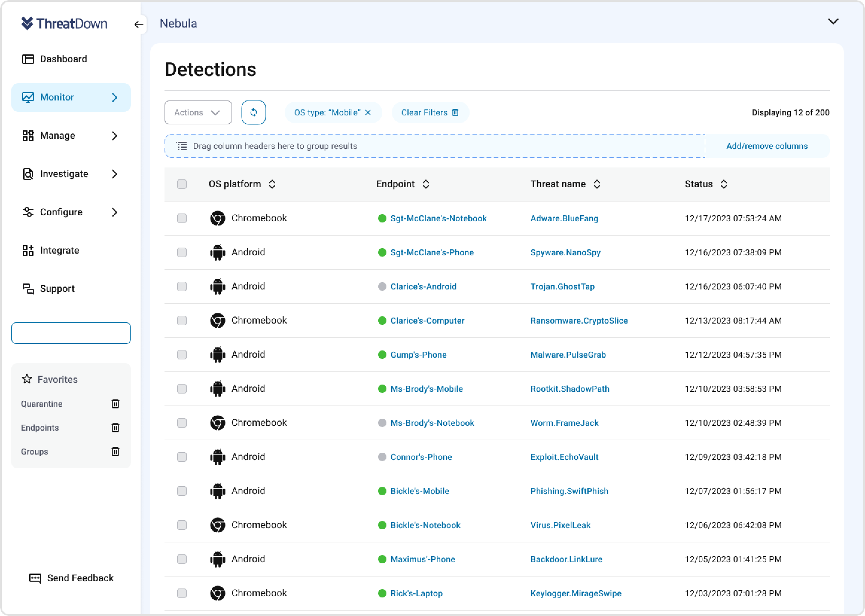
Task: Select all detections using header checkbox
Action: (182, 184)
